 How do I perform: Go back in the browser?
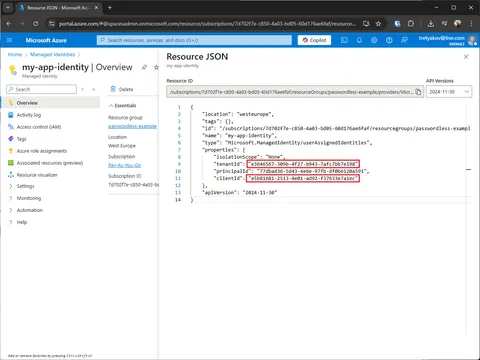pyautogui.click(x=9, y=24)
